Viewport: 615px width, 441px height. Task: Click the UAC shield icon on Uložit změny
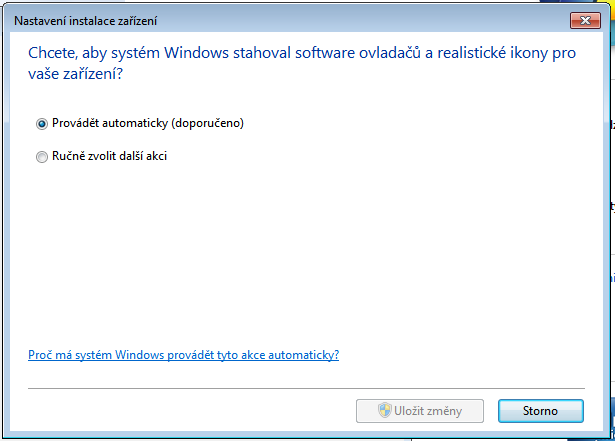coord(385,410)
